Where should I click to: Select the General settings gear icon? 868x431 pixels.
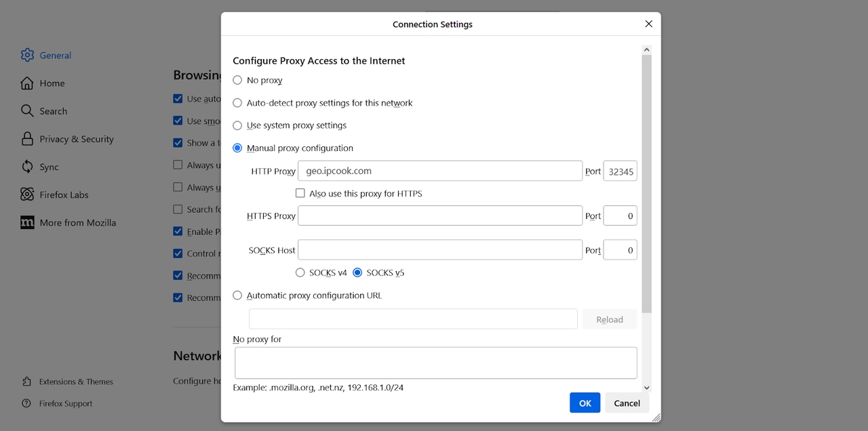pyautogui.click(x=27, y=55)
